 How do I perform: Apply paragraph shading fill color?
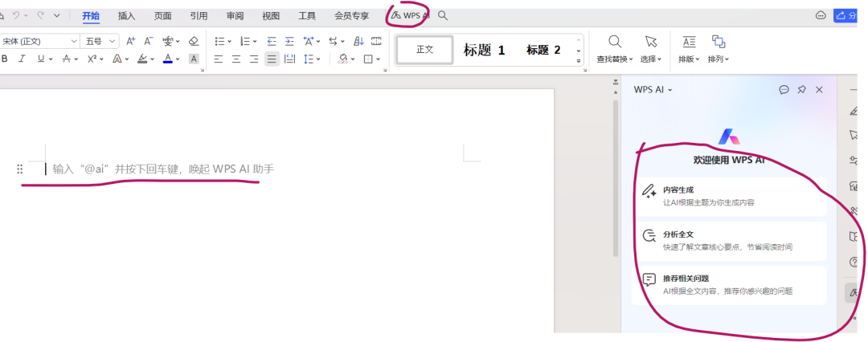(x=342, y=59)
